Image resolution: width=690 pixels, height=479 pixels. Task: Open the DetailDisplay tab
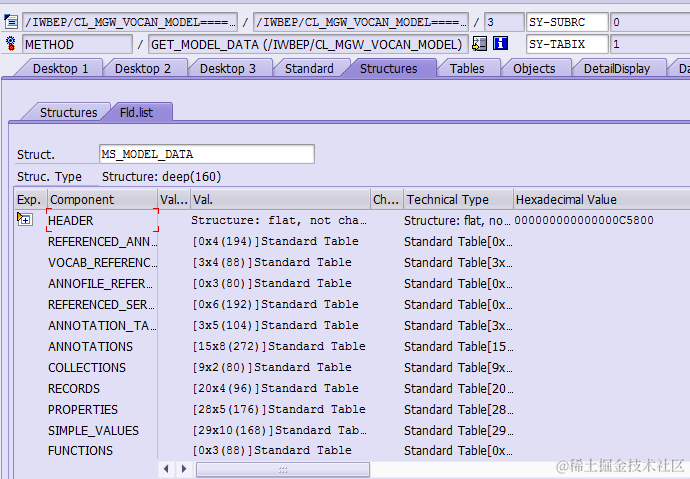point(617,69)
